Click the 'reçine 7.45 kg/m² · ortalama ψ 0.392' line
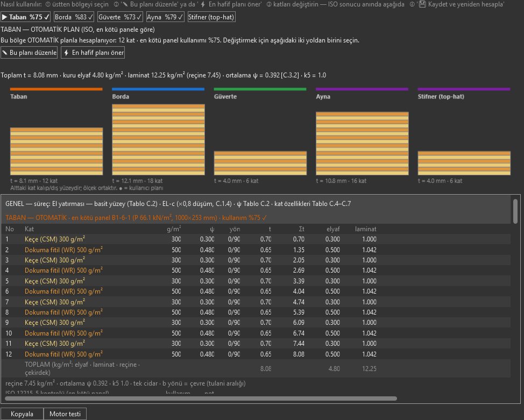 pos(126,383)
